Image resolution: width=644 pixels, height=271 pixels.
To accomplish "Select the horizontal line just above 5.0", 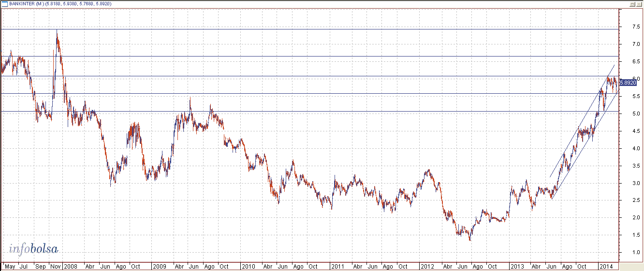I will [x=309, y=112].
